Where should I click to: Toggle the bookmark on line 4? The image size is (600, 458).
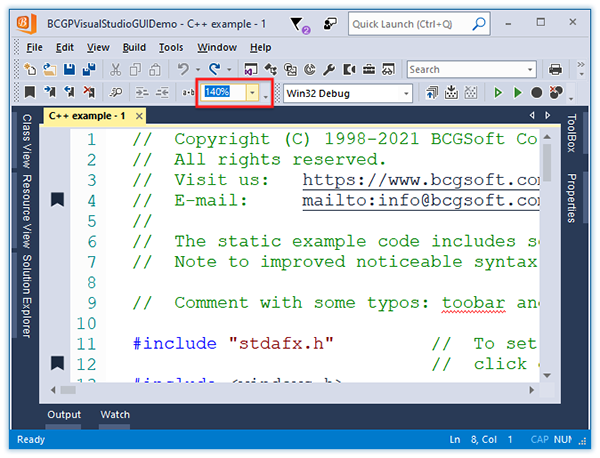tap(57, 199)
